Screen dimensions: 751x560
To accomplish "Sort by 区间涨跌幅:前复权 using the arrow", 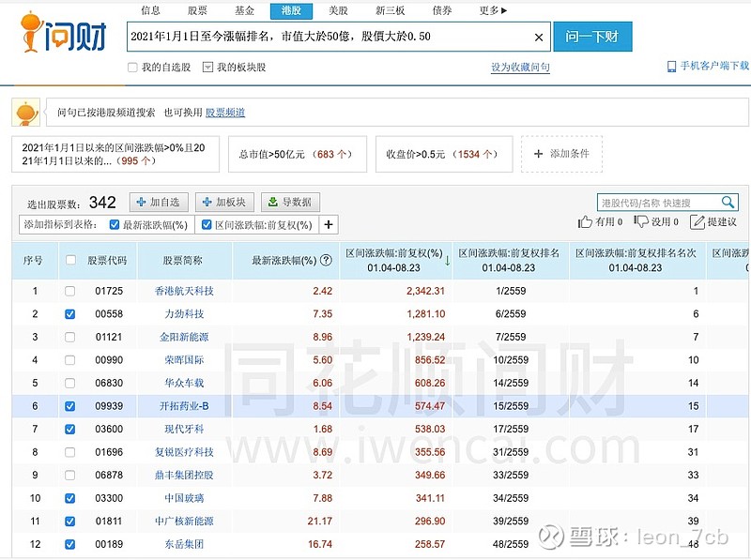I will [x=448, y=261].
